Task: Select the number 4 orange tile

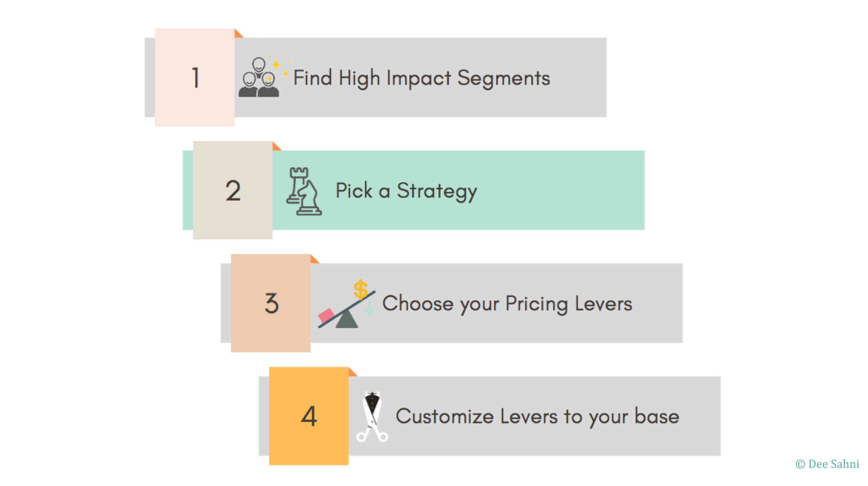Action: 309,416
